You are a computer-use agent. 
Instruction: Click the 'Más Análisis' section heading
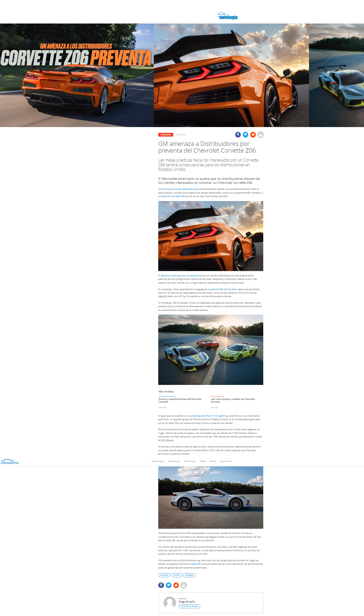click(166, 391)
